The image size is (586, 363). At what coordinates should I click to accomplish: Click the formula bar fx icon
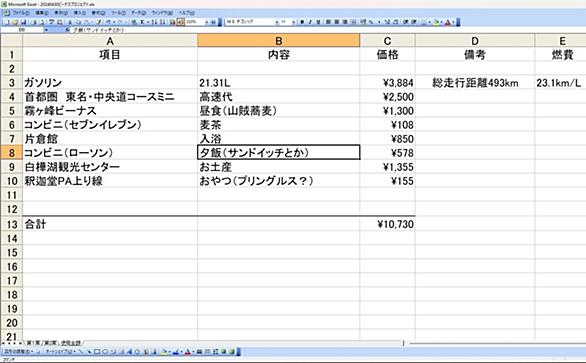coord(67,30)
